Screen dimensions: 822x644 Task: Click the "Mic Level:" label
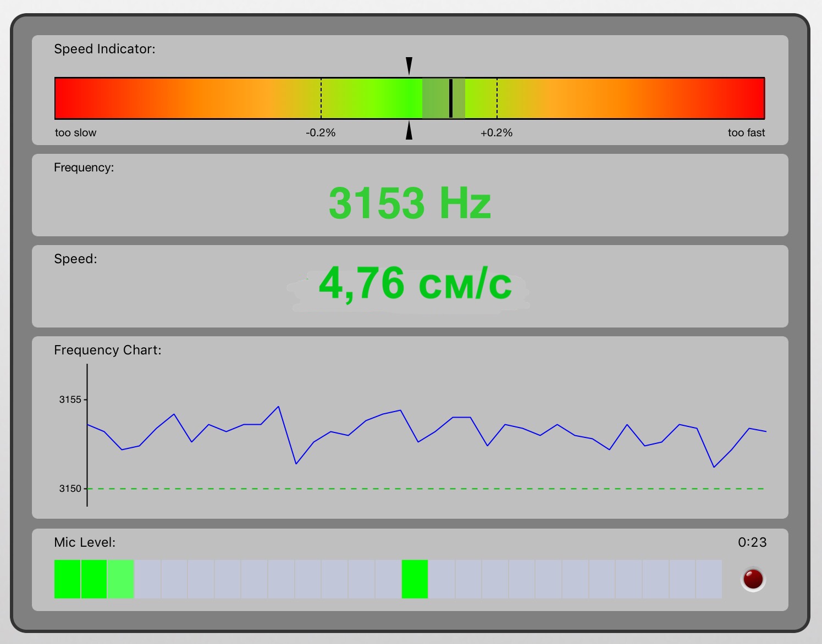[85, 542]
